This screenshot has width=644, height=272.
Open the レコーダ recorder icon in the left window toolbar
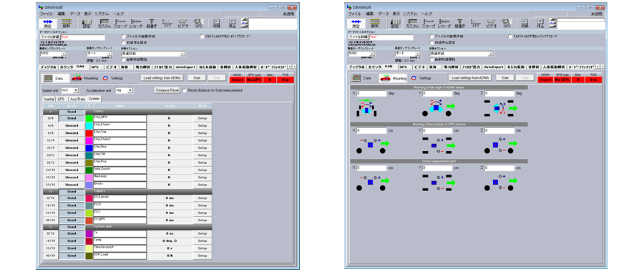[136, 23]
